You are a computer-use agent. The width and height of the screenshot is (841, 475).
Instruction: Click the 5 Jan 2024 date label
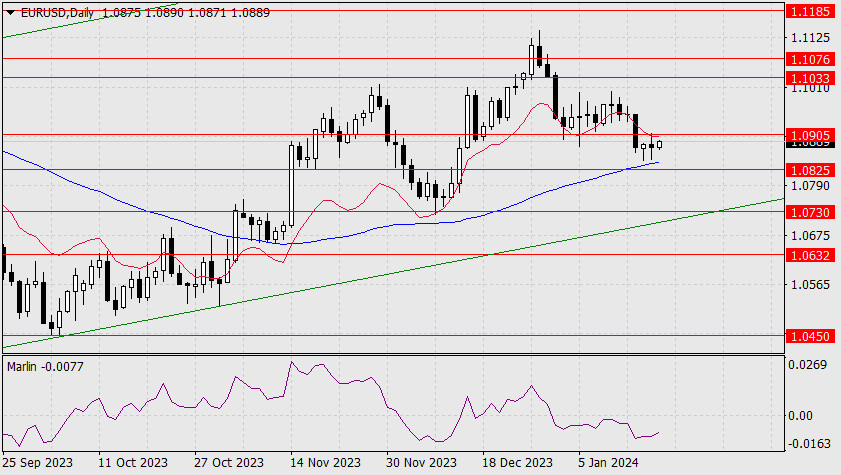pos(608,462)
